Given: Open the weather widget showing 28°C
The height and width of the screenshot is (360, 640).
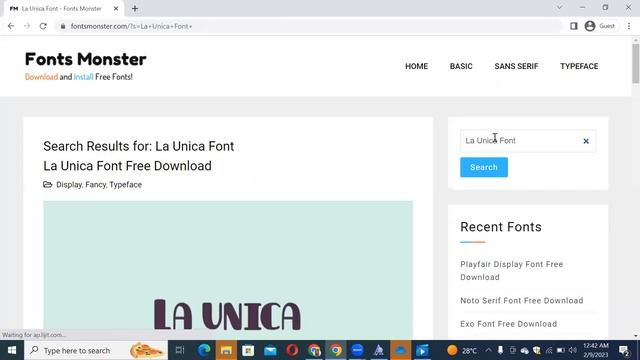Looking at the screenshot, I should 462,350.
